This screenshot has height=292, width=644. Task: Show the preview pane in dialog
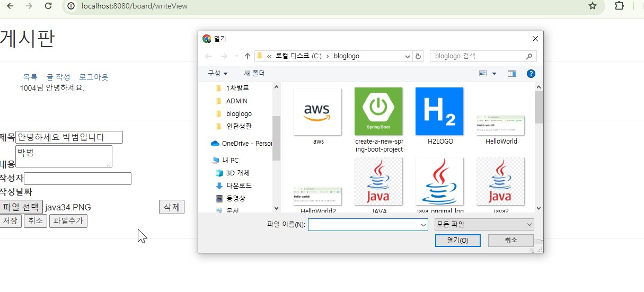pyautogui.click(x=511, y=74)
